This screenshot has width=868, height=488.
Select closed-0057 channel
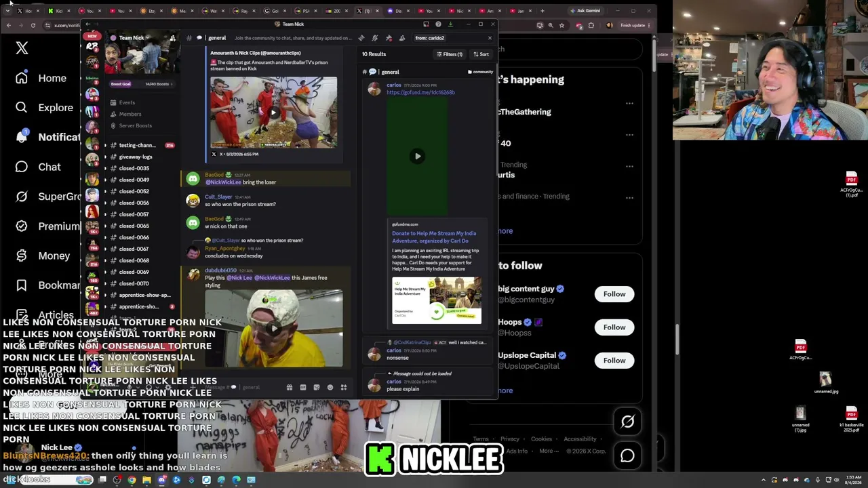pyautogui.click(x=134, y=214)
